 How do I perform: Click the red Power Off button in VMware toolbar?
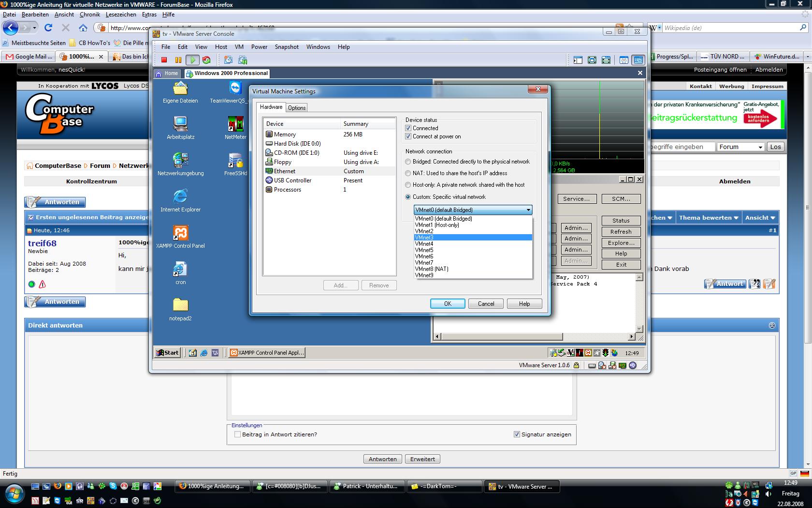(x=164, y=60)
